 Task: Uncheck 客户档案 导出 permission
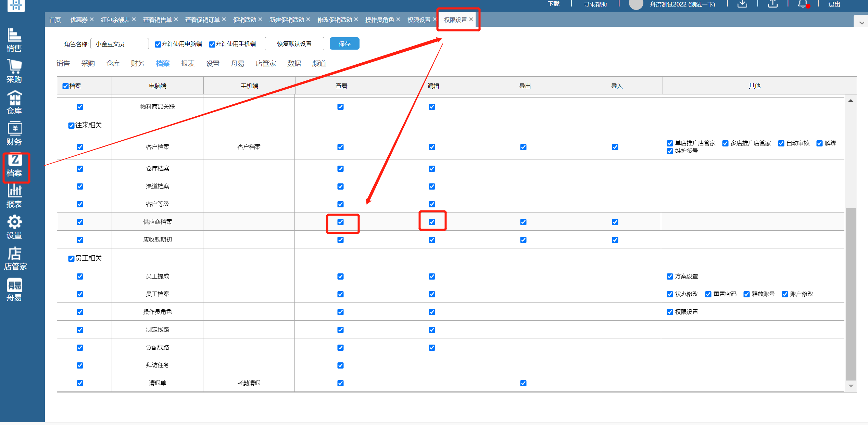point(523,147)
